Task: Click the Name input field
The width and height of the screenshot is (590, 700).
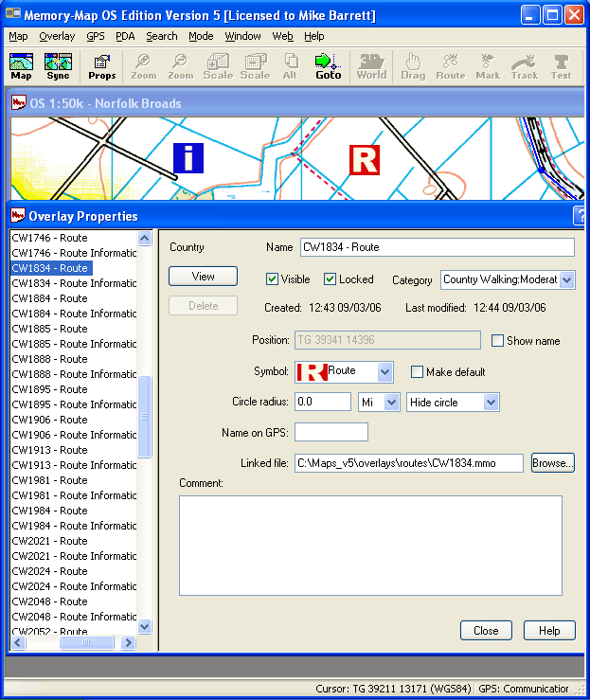Action: (x=438, y=247)
